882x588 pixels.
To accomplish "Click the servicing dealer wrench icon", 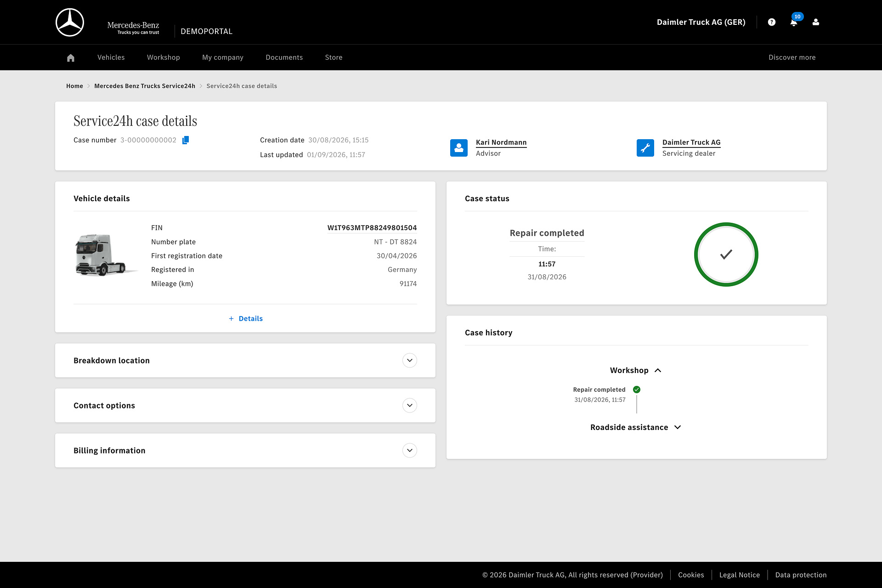I will (645, 148).
